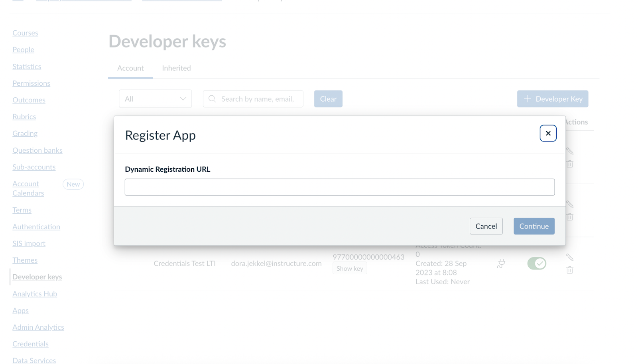Screen dimensions: 638x364
Task: Clear the developer key search
Action: [x=328, y=99]
